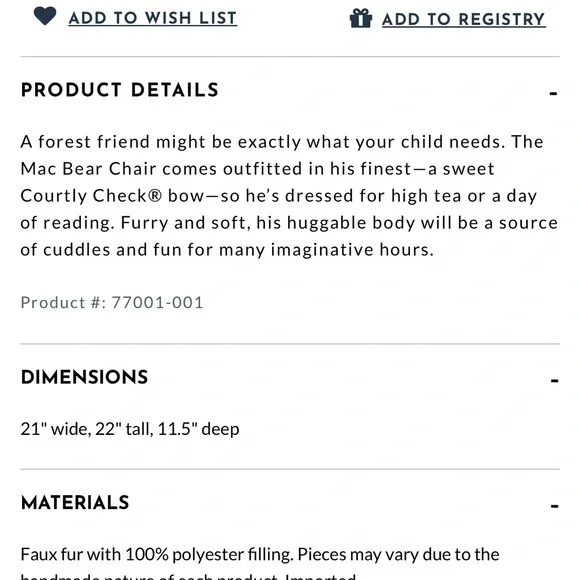
Task: Open the Add to Registry link
Action: coord(464,19)
